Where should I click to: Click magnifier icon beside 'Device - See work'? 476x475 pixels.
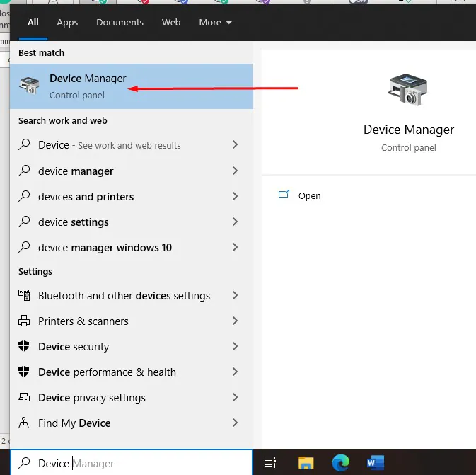click(24, 144)
